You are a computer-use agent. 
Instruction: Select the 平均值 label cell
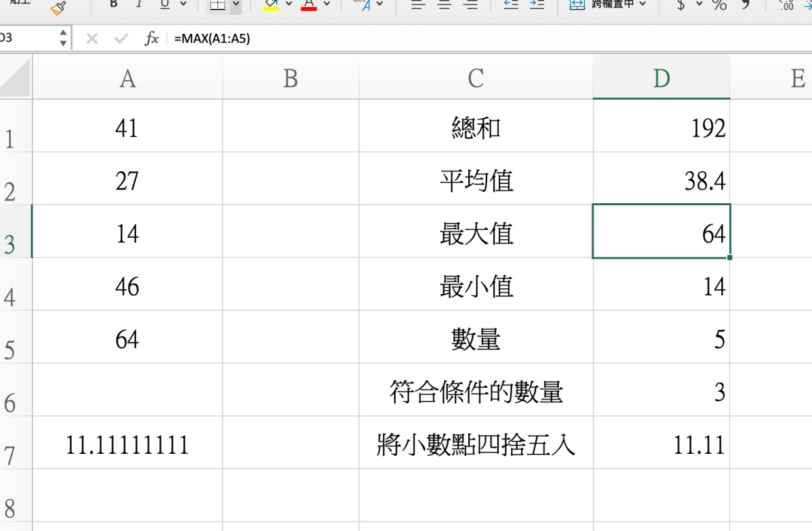tap(476, 179)
